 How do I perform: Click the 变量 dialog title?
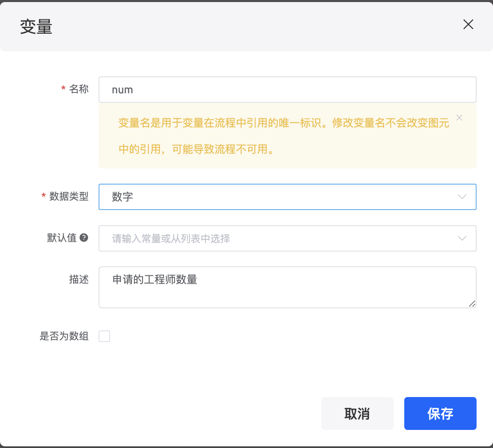pyautogui.click(x=36, y=27)
